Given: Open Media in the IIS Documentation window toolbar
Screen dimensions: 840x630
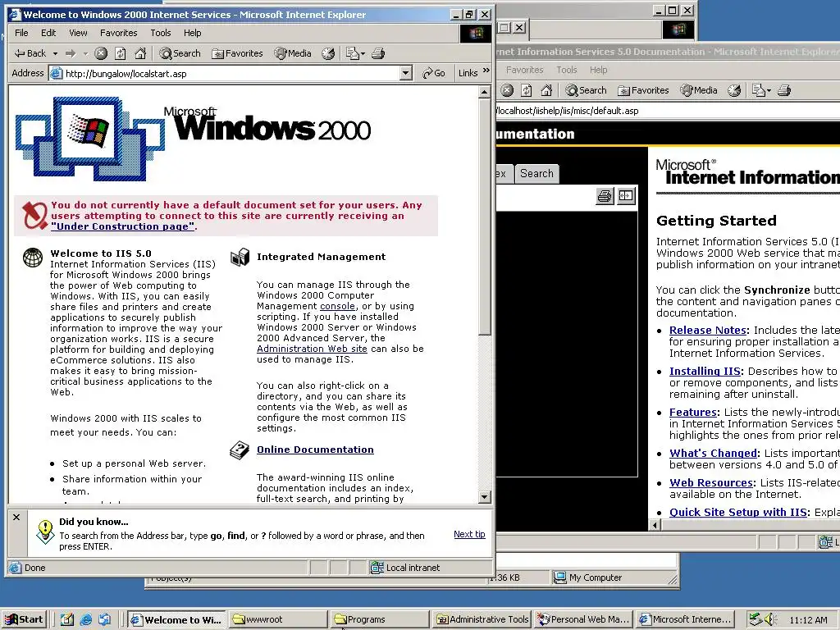Looking at the screenshot, I should click(x=699, y=90).
